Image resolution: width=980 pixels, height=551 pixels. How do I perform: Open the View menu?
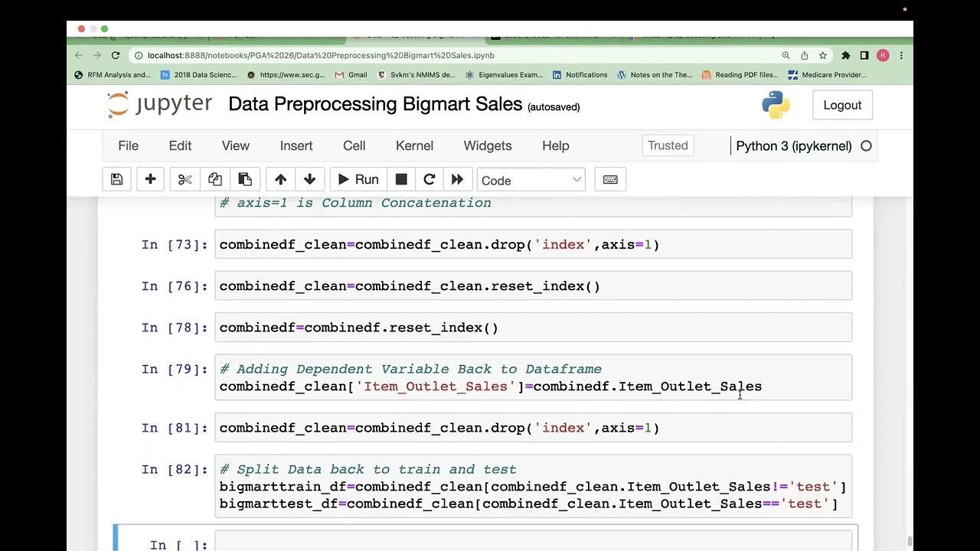pyautogui.click(x=235, y=145)
